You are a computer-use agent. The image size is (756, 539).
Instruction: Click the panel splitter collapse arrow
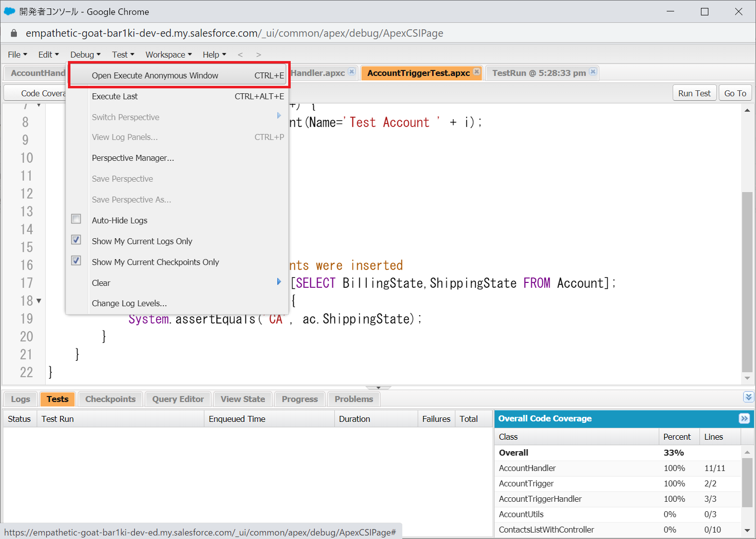pyautogui.click(x=378, y=387)
